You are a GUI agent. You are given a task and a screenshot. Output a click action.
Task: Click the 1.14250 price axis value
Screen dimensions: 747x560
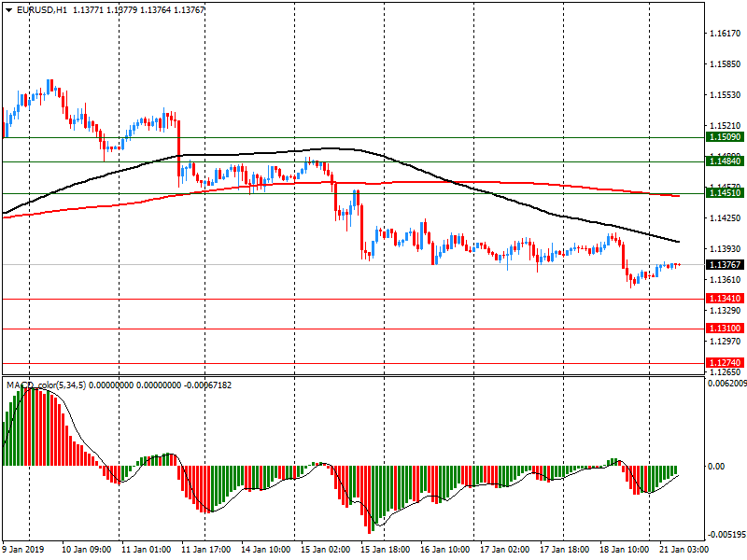coord(726,218)
